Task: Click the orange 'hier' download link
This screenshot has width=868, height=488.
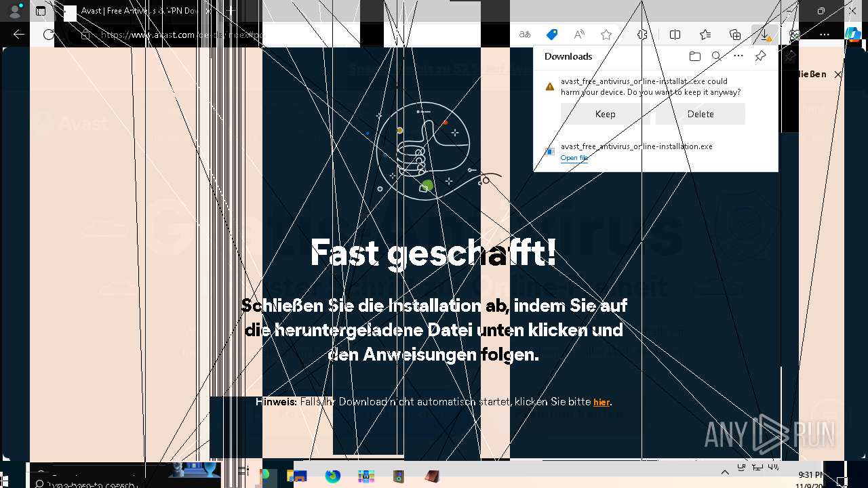Action: pos(601,402)
